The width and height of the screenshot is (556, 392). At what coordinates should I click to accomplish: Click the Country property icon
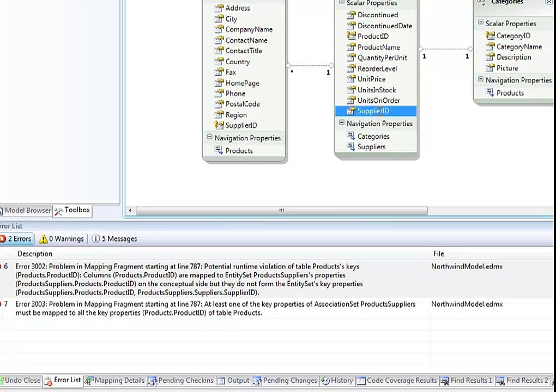(x=219, y=62)
